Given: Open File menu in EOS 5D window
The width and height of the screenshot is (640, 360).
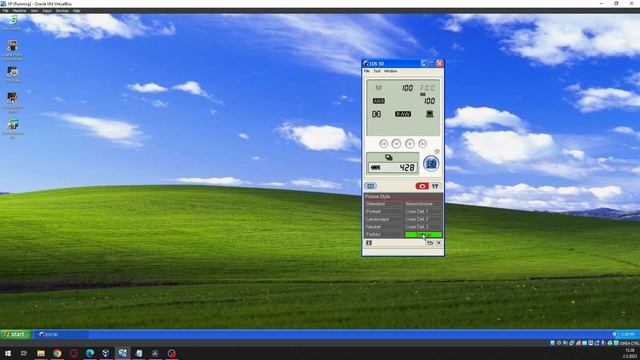Looking at the screenshot, I should (x=367, y=71).
